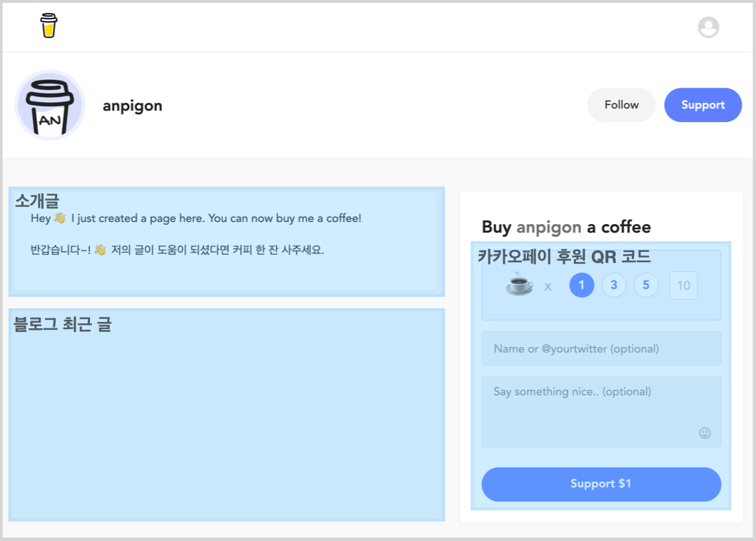
Task: Follow the anpigon creator page
Action: [621, 105]
